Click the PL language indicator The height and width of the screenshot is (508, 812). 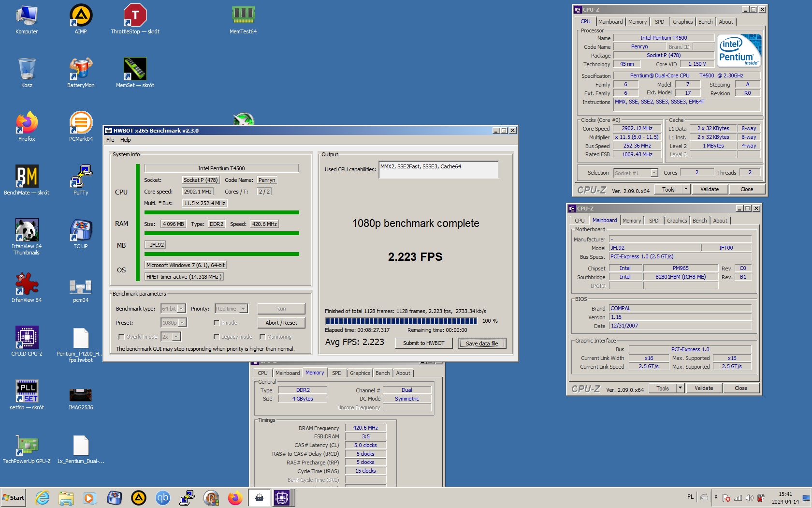[690, 497]
